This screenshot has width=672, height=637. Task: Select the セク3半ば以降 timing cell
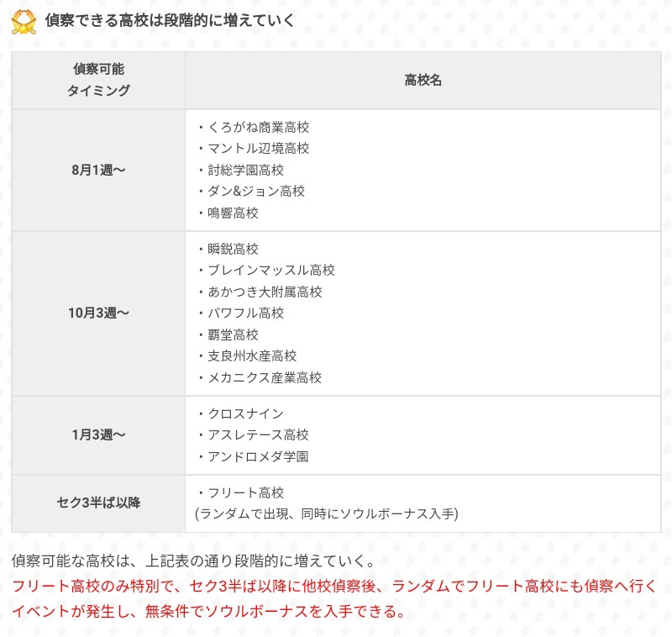(x=98, y=503)
